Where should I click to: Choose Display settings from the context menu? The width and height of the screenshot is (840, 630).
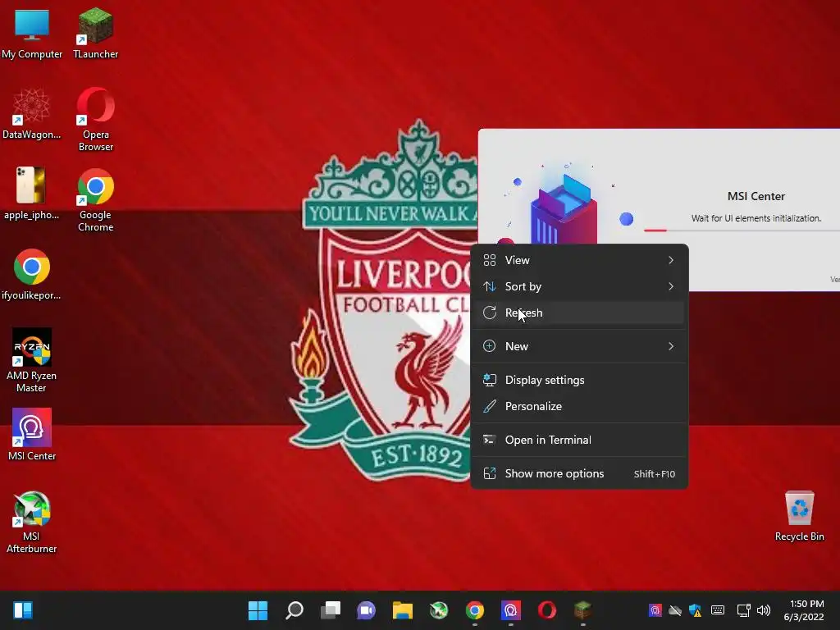tap(579, 380)
